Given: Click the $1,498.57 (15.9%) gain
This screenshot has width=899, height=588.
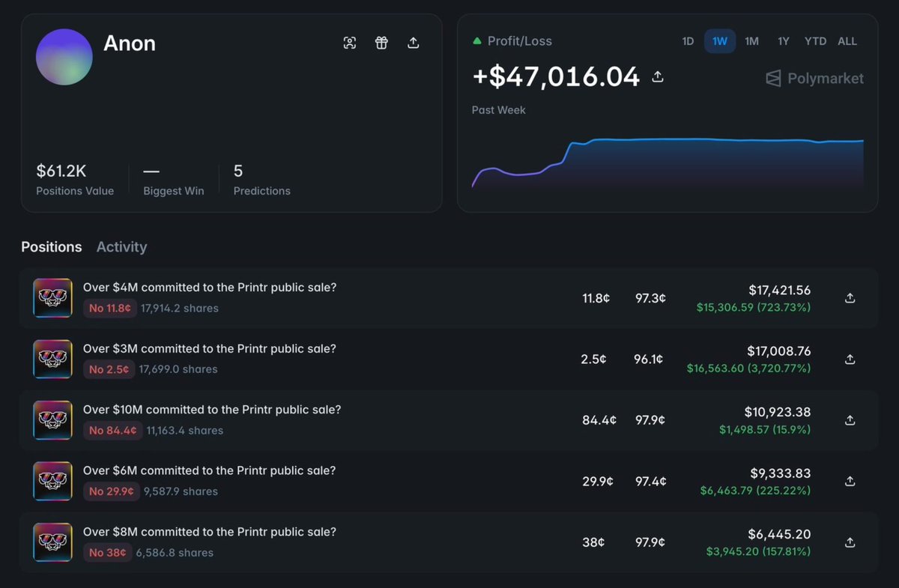Looking at the screenshot, I should 765,429.
